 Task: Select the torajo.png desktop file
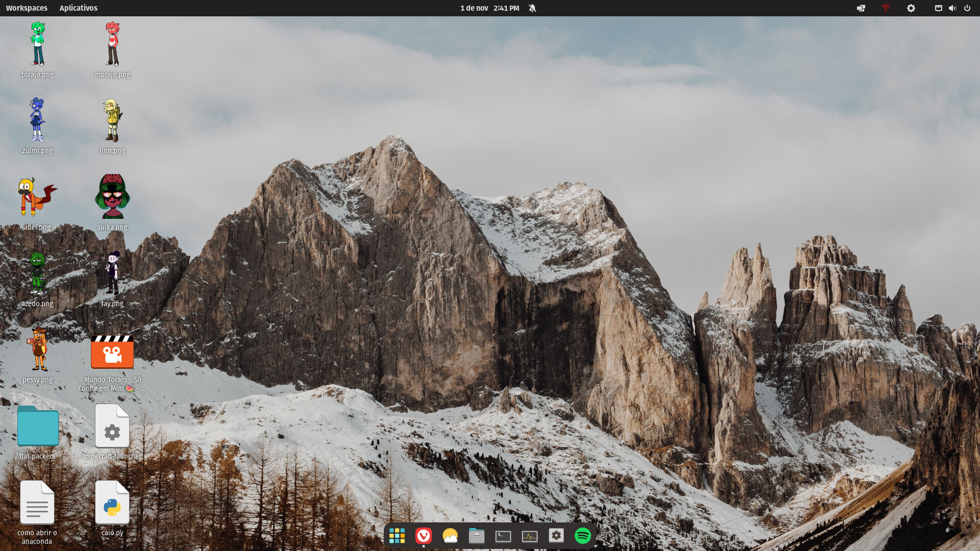point(37,45)
